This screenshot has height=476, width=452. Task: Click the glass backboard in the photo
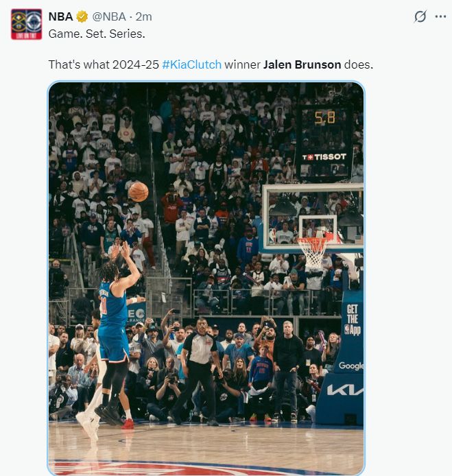point(313,218)
